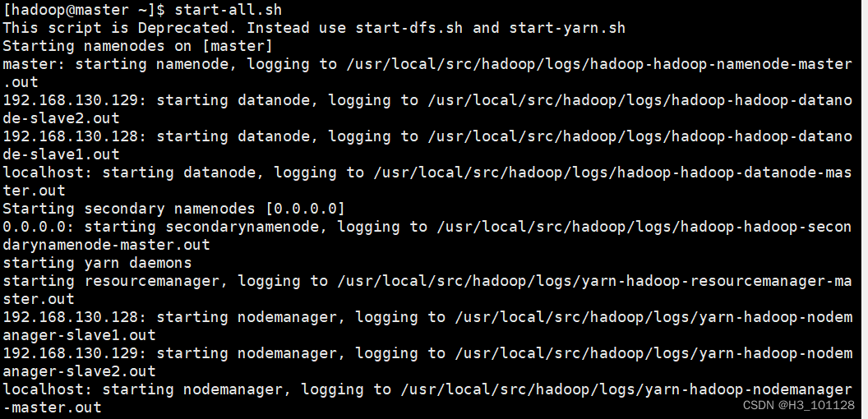Click the de-slave1.out text
Screen dimensions: 868x419
(x=62, y=154)
